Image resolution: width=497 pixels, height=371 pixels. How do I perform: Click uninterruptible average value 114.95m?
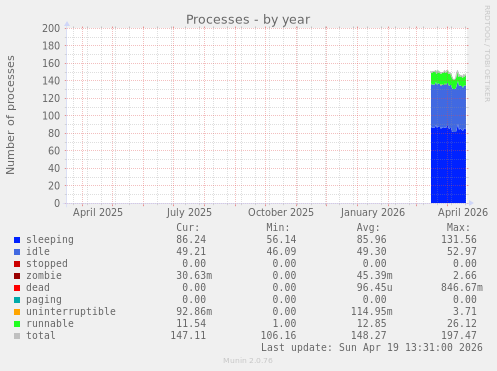pyautogui.click(x=371, y=311)
